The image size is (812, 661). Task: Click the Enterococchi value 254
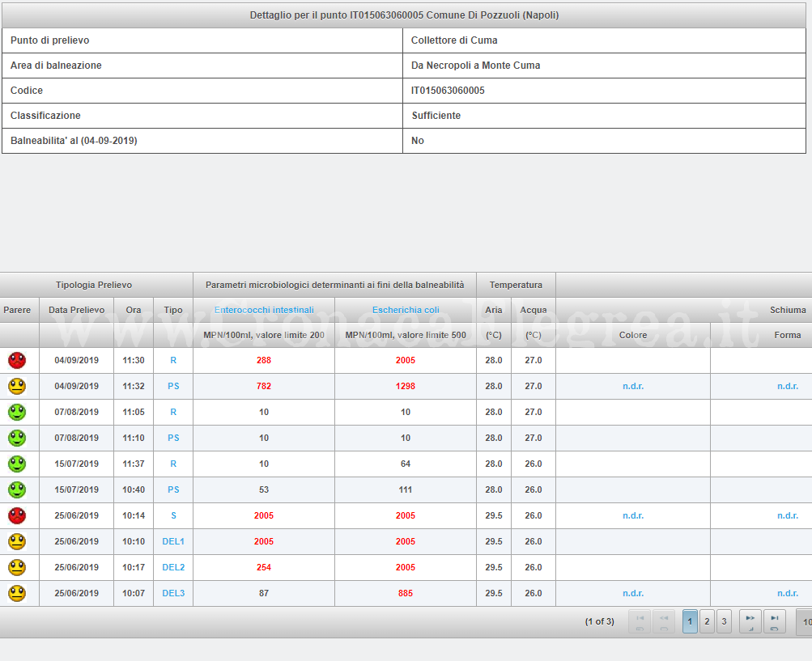[x=264, y=567]
